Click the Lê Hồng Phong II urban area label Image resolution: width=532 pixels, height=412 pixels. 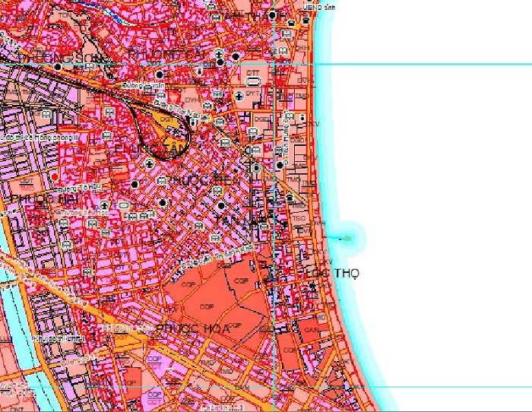[40, 137]
